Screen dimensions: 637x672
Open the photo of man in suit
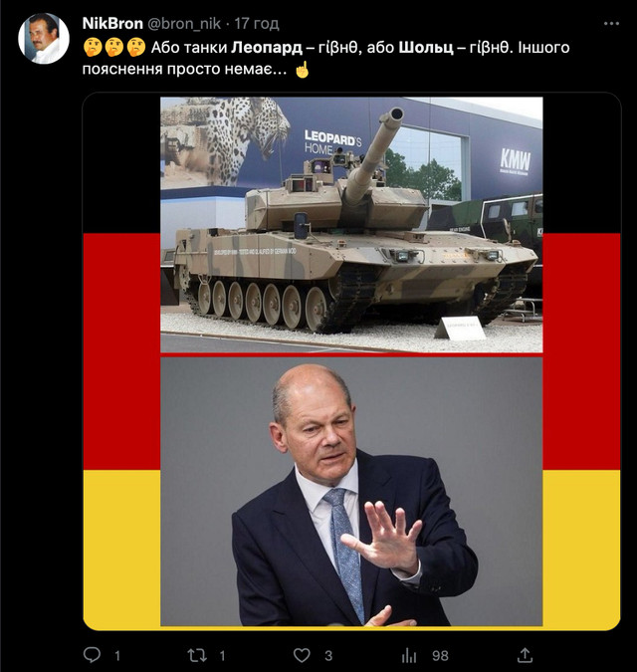point(351,492)
